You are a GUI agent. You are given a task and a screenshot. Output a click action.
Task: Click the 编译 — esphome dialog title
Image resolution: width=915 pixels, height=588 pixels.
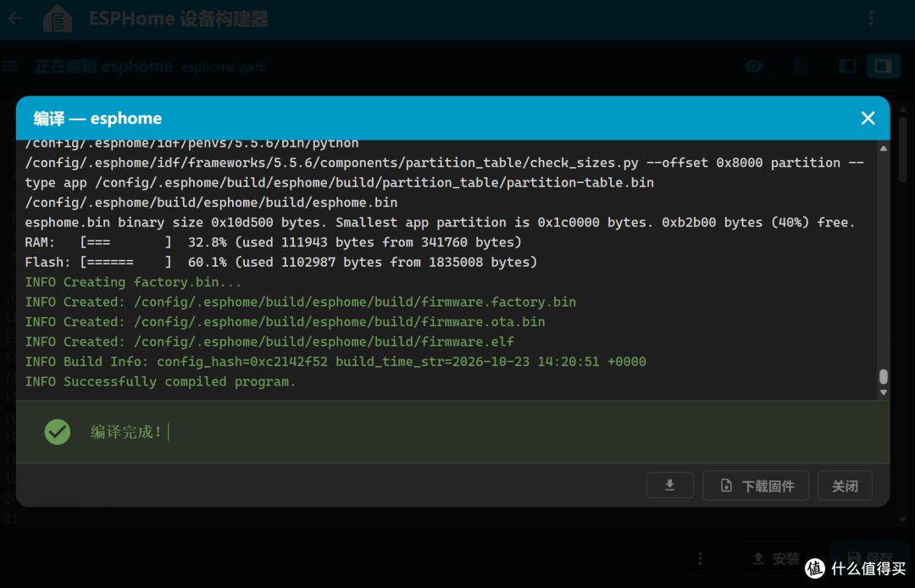tap(97, 119)
